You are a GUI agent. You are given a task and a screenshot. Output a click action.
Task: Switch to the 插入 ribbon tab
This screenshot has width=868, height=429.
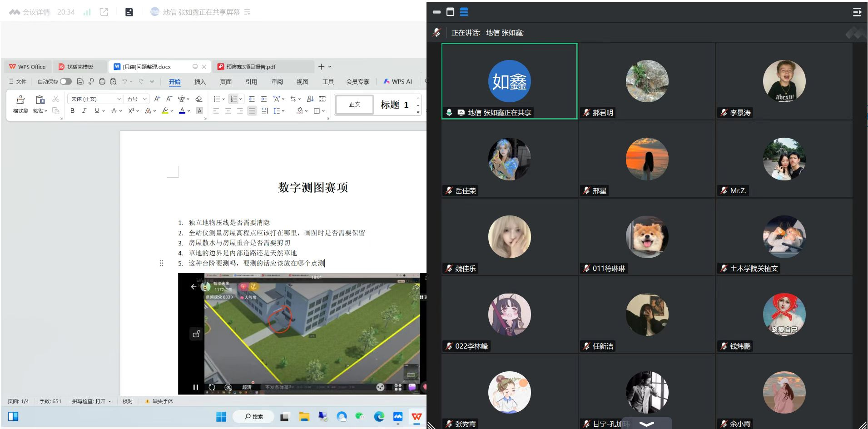[200, 82]
